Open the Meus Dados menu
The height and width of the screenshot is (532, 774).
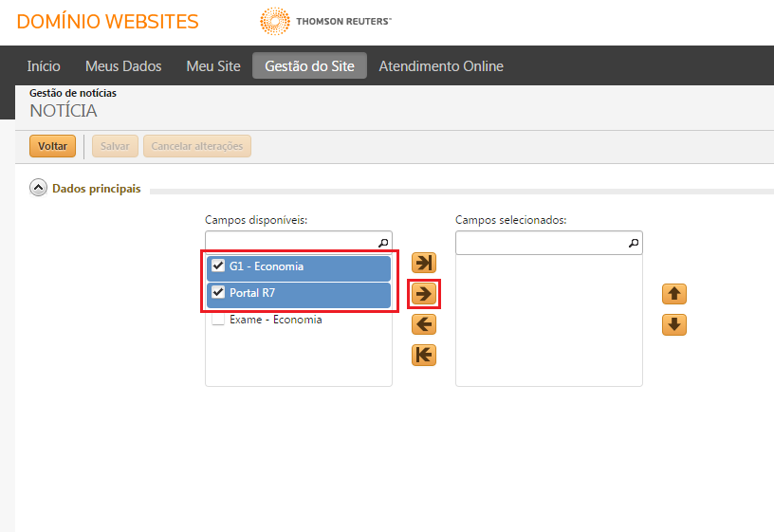click(123, 65)
